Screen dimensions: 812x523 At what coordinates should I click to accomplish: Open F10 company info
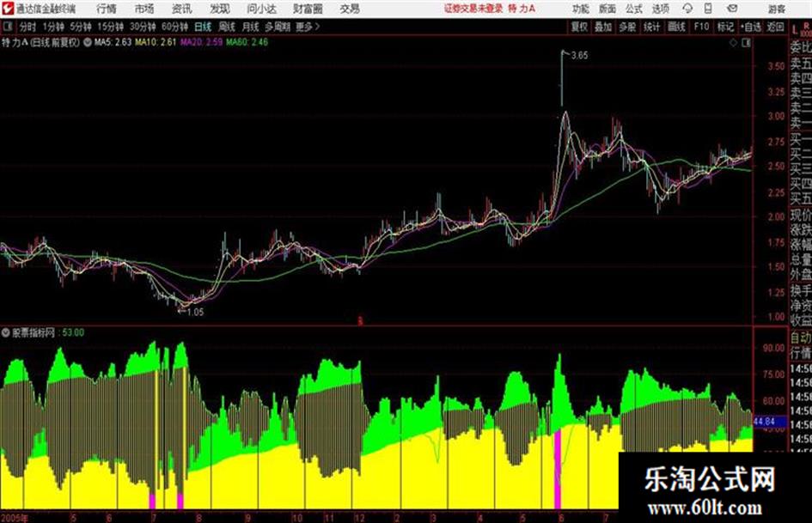(701, 27)
